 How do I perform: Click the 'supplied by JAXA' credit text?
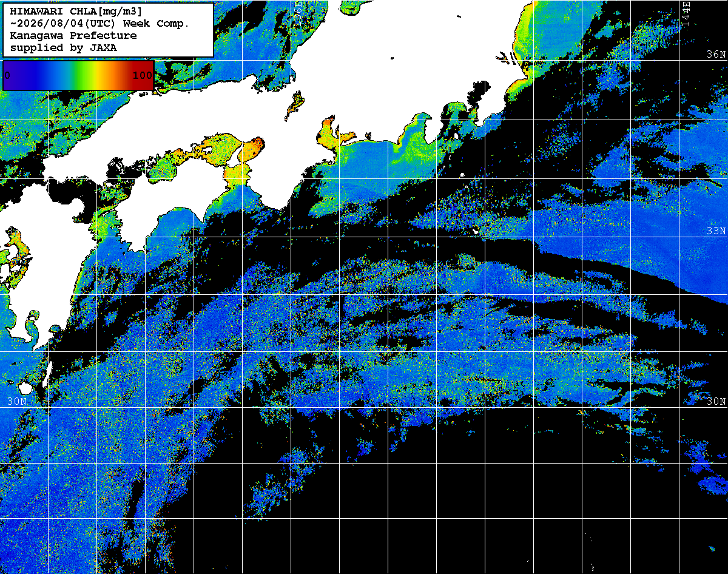pyautogui.click(x=63, y=47)
